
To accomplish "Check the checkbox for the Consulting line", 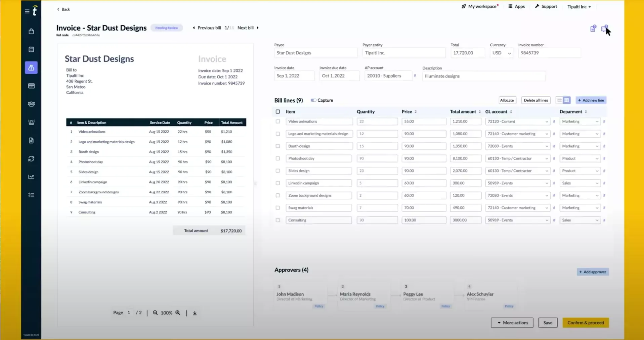I will [277, 220].
